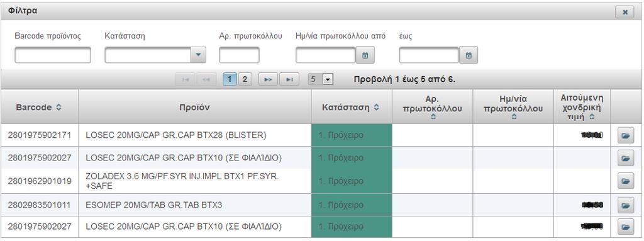Screen dimensions: 644x241
Task: Open calendar picker for the έως date
Action: 468,55
